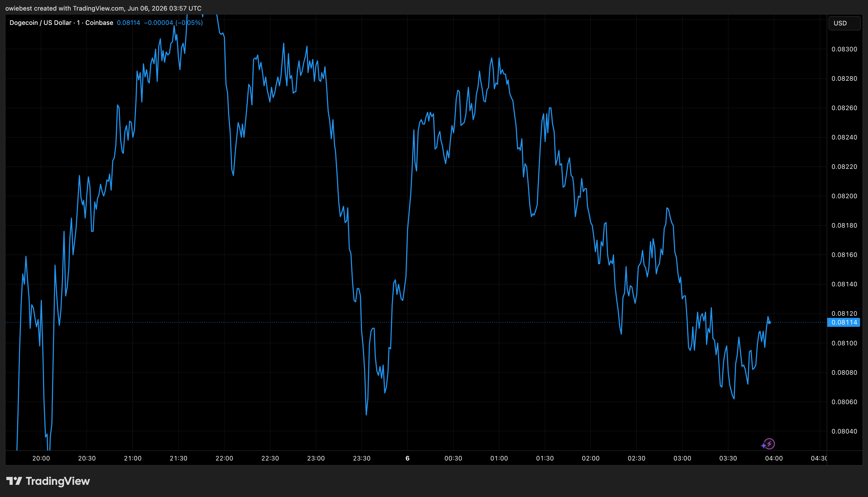Click the 0.08160 price scale label
The image size is (868, 497).
844,255
